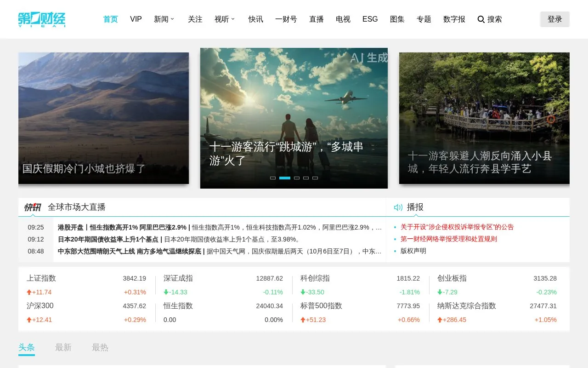This screenshot has height=368, width=588.
Task: Open the 图集 gallery section
Action: point(397,19)
